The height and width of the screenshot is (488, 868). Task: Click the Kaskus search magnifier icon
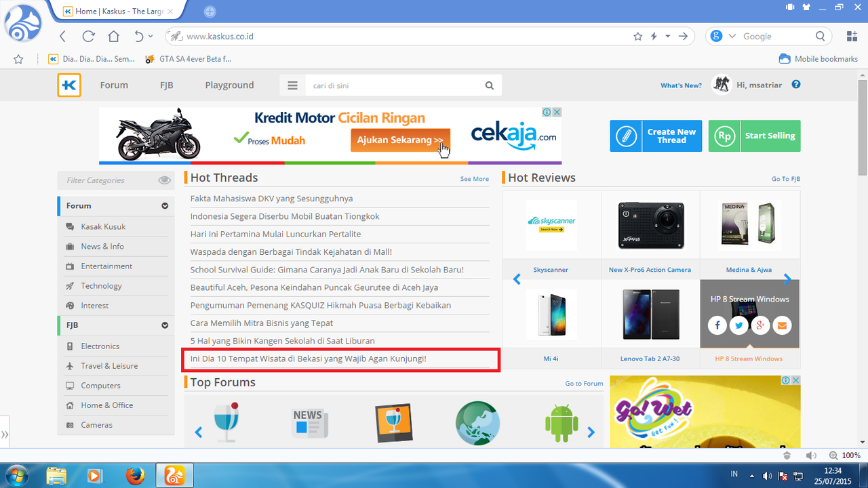click(490, 85)
